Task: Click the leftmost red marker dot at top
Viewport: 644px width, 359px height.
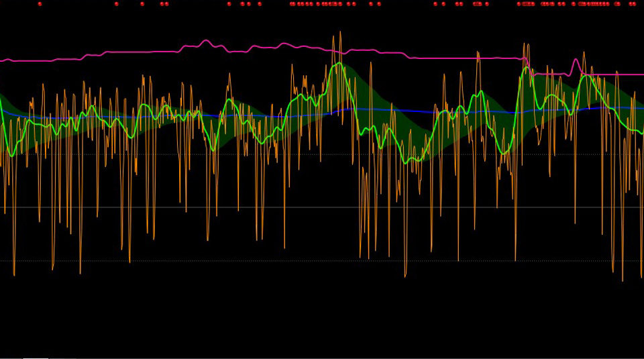Action: click(x=40, y=4)
